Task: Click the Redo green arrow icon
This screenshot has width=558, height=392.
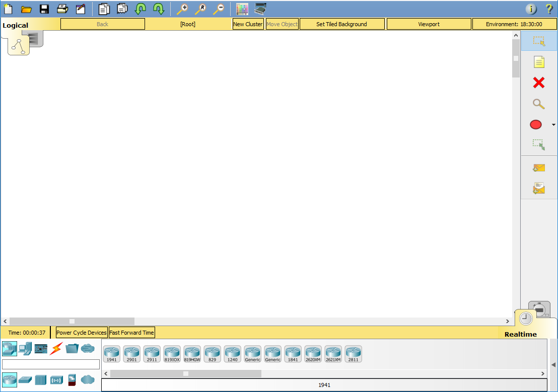Action: [159, 9]
